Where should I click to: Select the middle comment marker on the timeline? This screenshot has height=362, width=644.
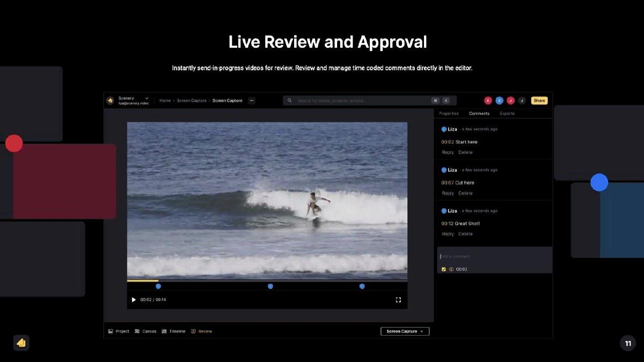pyautogui.click(x=270, y=286)
